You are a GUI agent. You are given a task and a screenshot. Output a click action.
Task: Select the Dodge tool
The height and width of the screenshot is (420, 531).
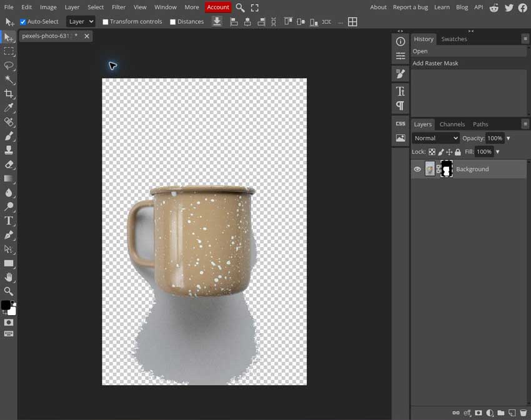click(9, 207)
